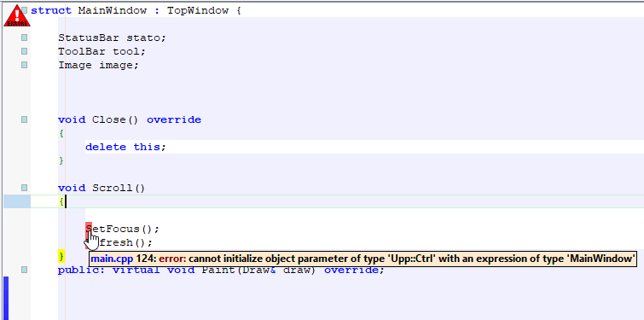The width and height of the screenshot is (644, 320).
Task: Click the gutter marker beside Image image
Action: 24,65
